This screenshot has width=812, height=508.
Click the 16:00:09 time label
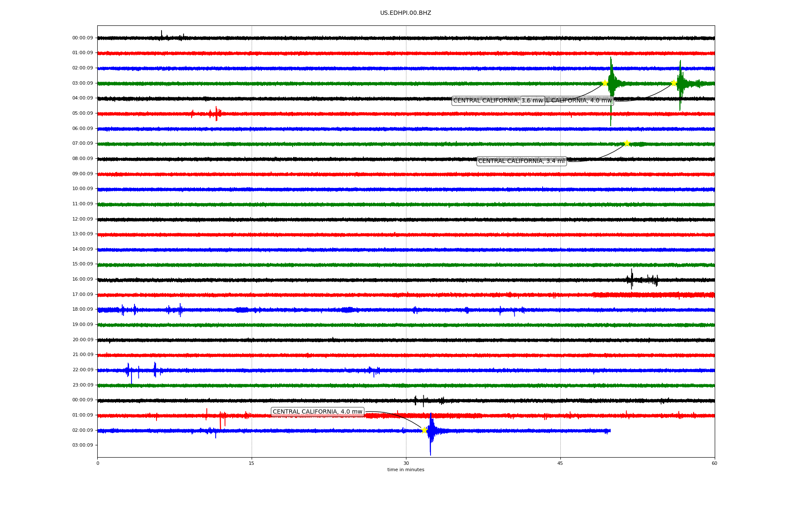82,279
